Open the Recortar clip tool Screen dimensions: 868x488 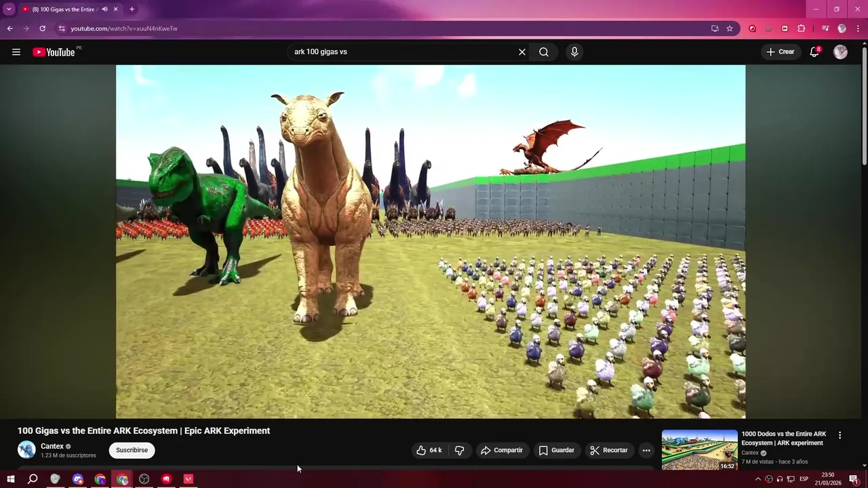(609, 450)
